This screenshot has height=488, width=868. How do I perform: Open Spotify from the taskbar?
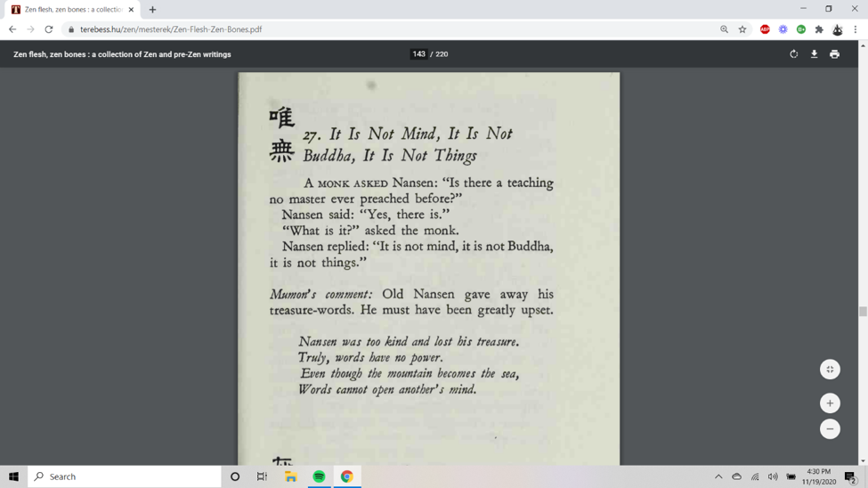point(319,476)
